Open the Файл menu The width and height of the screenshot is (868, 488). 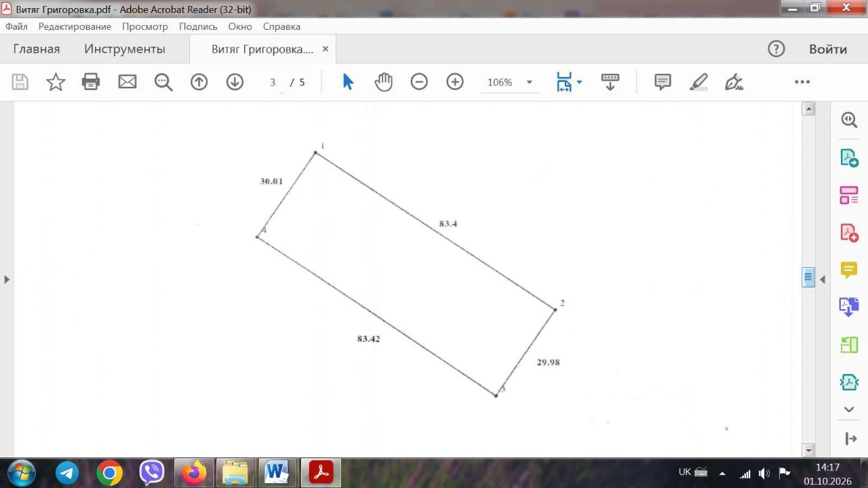[x=16, y=26]
